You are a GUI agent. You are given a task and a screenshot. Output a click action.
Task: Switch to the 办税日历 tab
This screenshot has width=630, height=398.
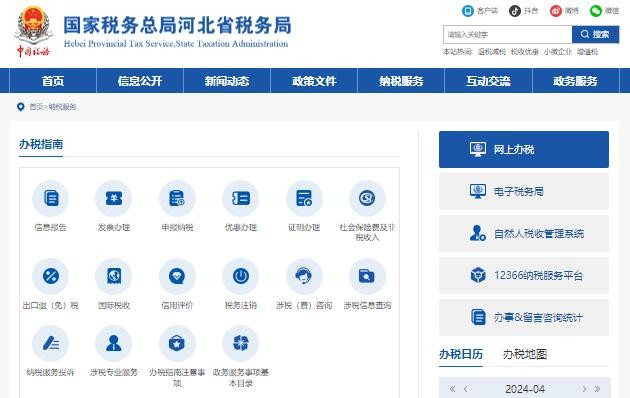[x=461, y=354]
